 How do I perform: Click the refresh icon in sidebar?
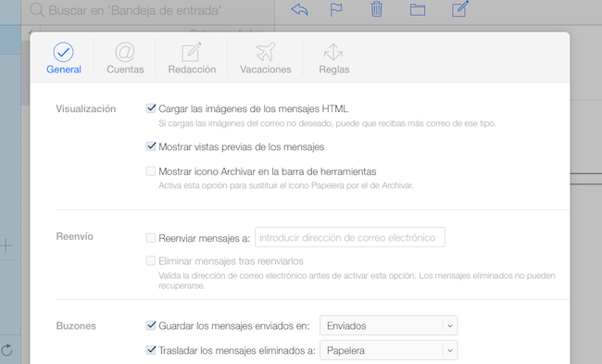[x=6, y=350]
